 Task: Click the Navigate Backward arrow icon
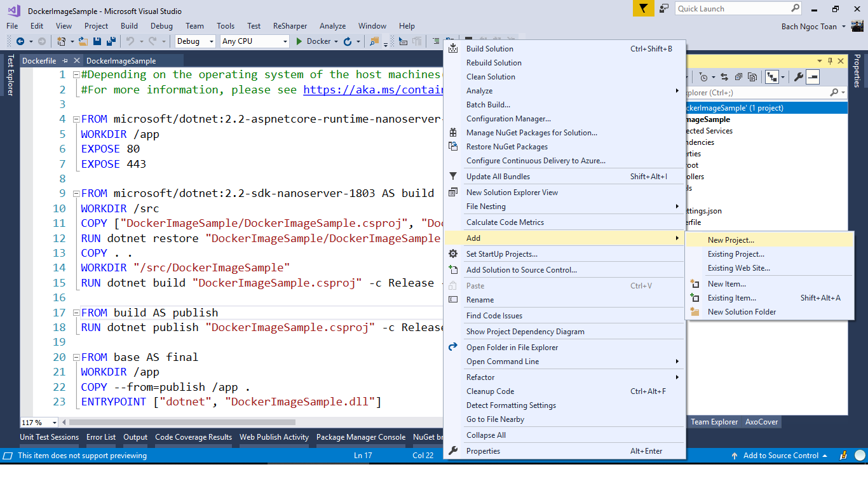20,41
